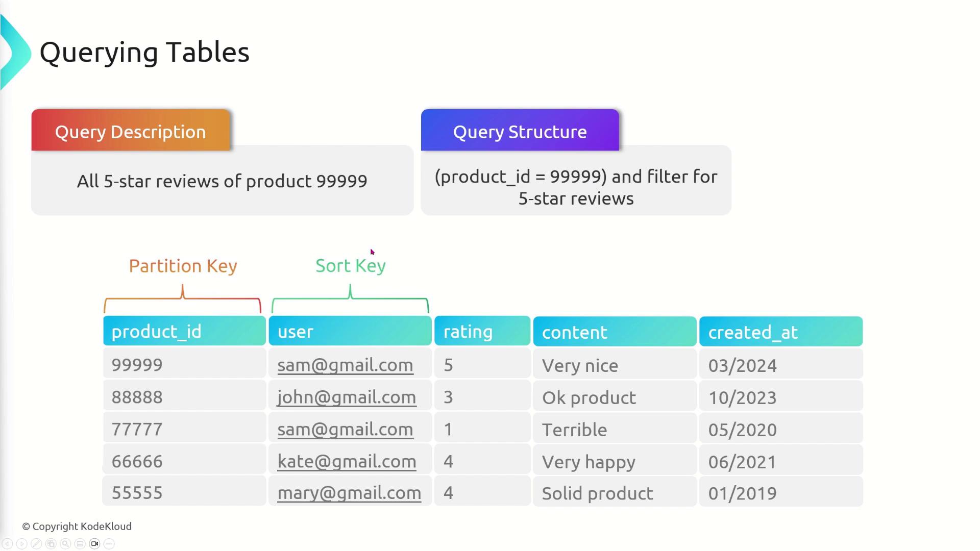Click kate@gmail.com email link
The width and height of the screenshot is (980, 551).
[347, 462]
